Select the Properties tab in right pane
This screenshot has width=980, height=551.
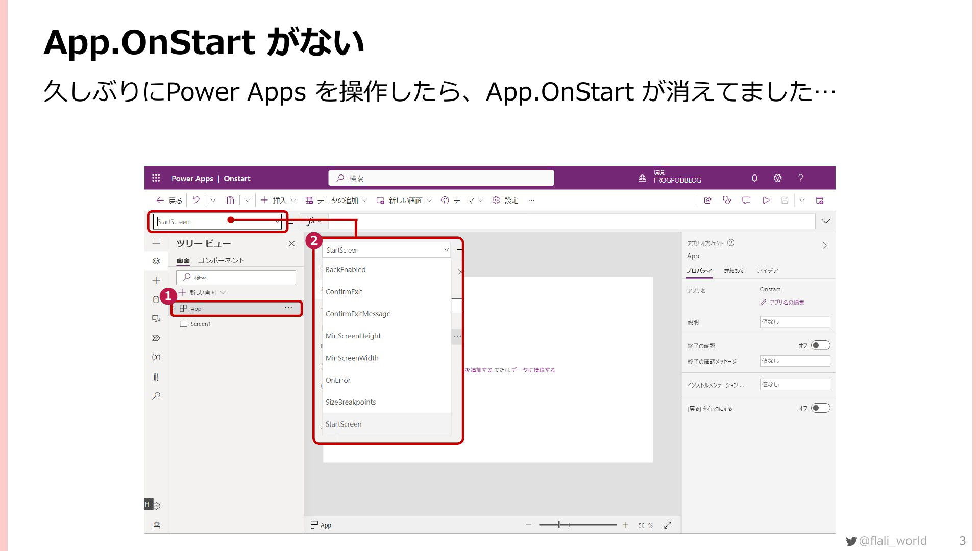pyautogui.click(x=699, y=271)
